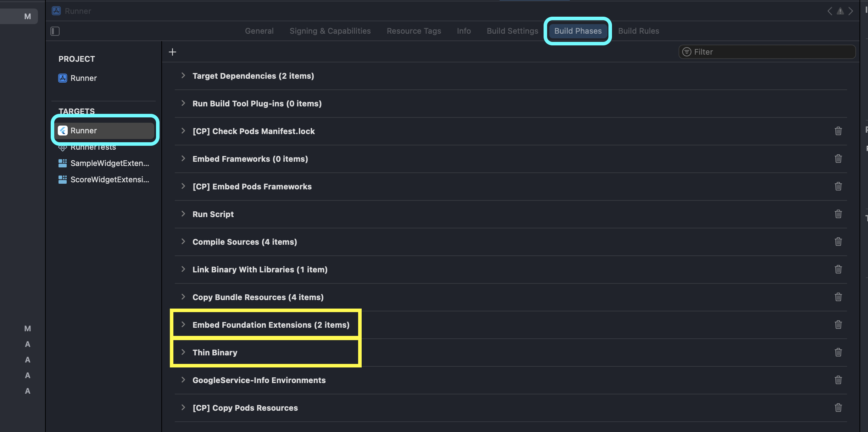Go to next issue arrow

[x=851, y=11]
